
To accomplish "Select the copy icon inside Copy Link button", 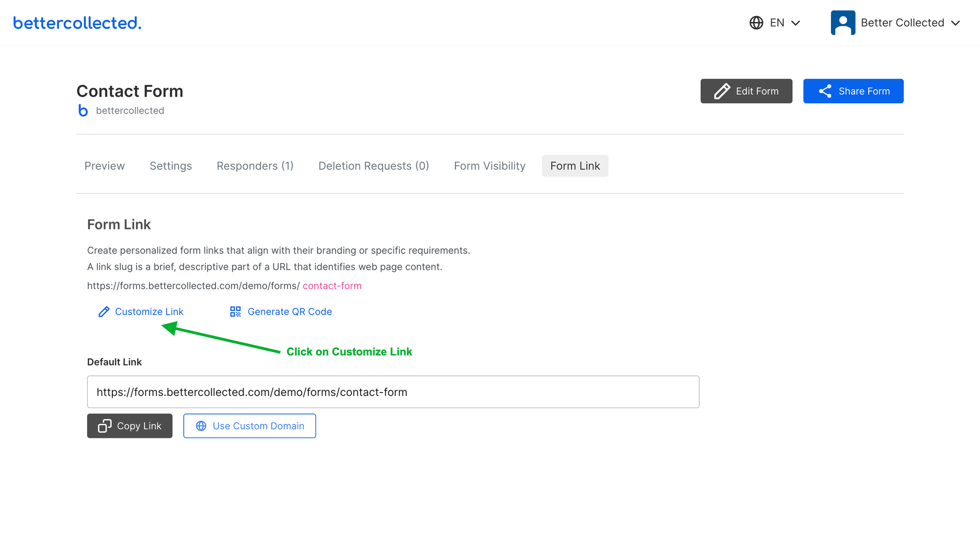I will click(x=104, y=426).
